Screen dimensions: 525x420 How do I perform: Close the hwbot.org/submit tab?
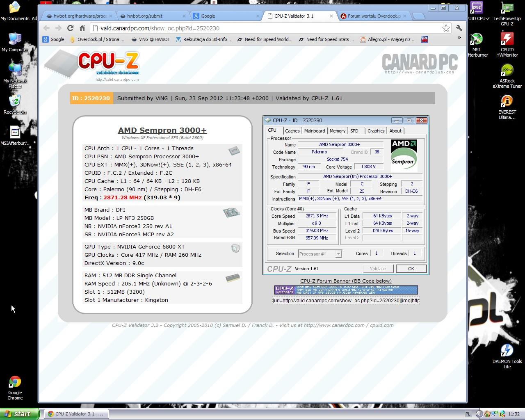click(184, 16)
